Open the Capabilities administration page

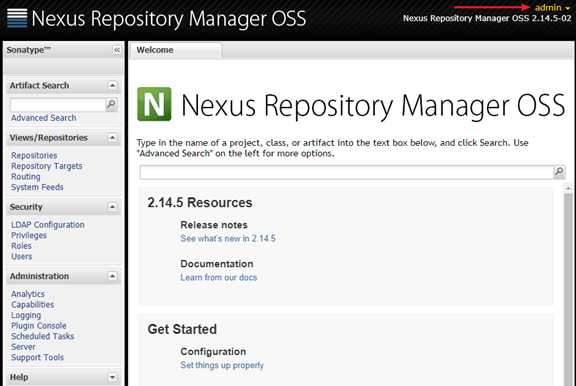(33, 304)
